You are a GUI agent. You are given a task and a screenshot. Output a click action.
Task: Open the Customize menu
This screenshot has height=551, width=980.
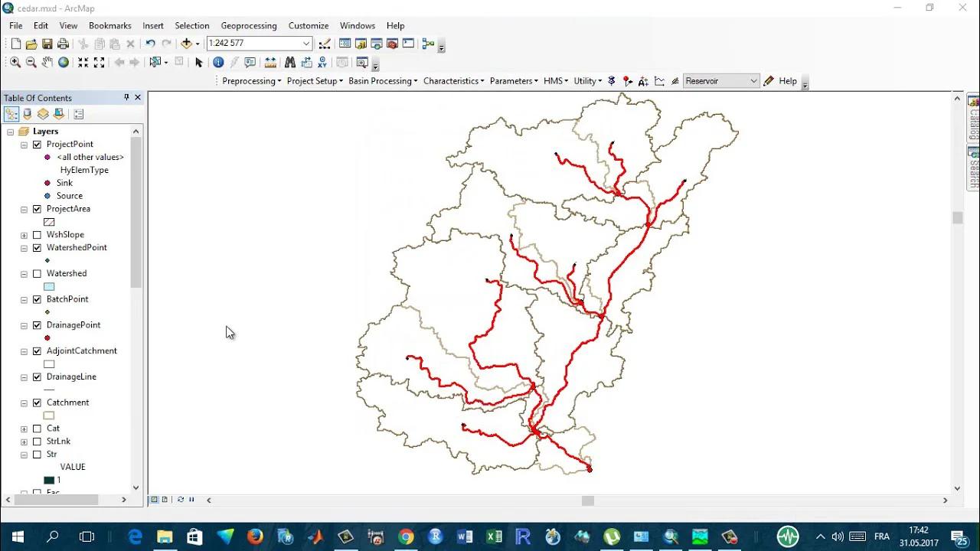point(309,25)
